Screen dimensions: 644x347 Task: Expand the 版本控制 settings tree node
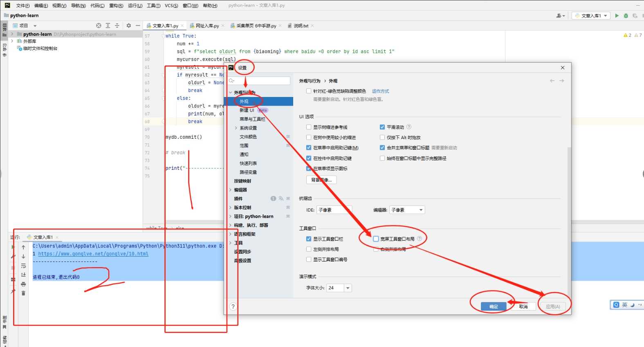point(231,207)
